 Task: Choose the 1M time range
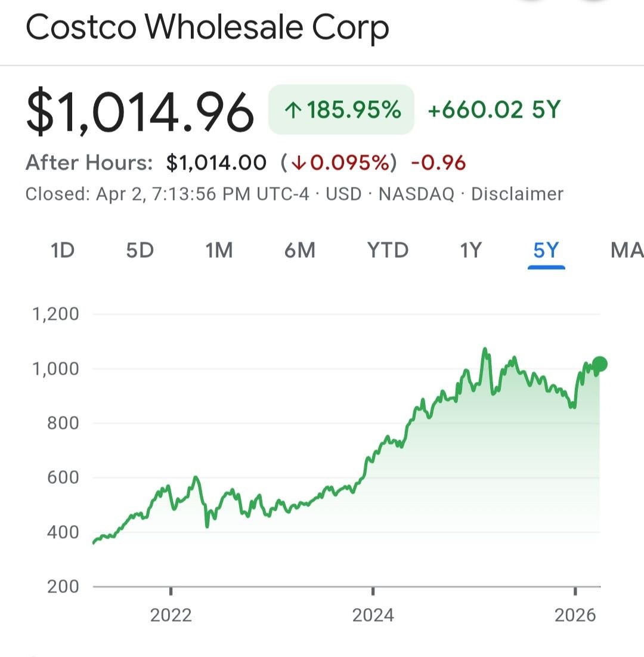coord(219,251)
